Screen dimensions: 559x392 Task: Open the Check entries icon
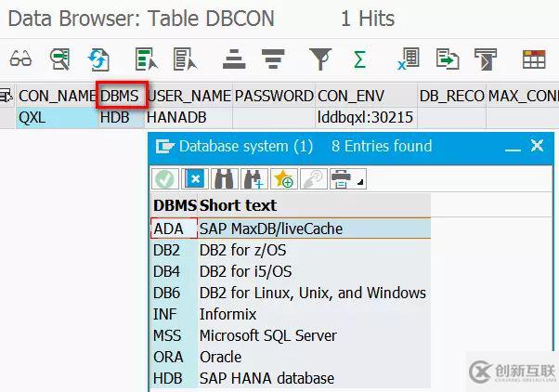point(59,59)
